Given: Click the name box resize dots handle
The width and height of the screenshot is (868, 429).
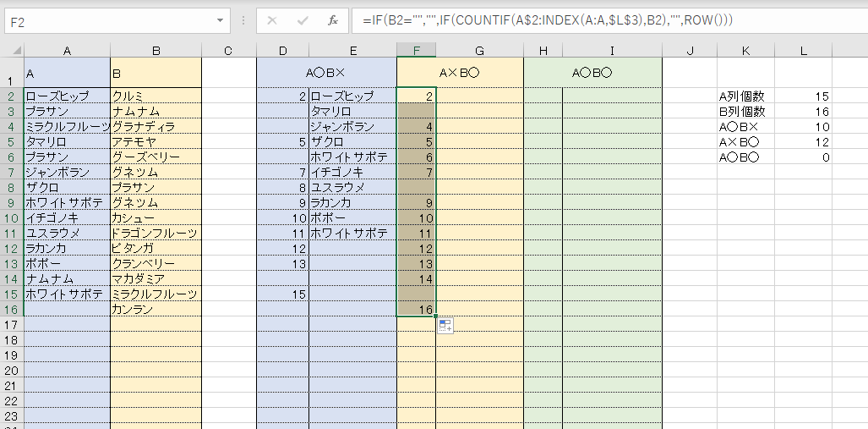Looking at the screenshot, I should (243, 20).
